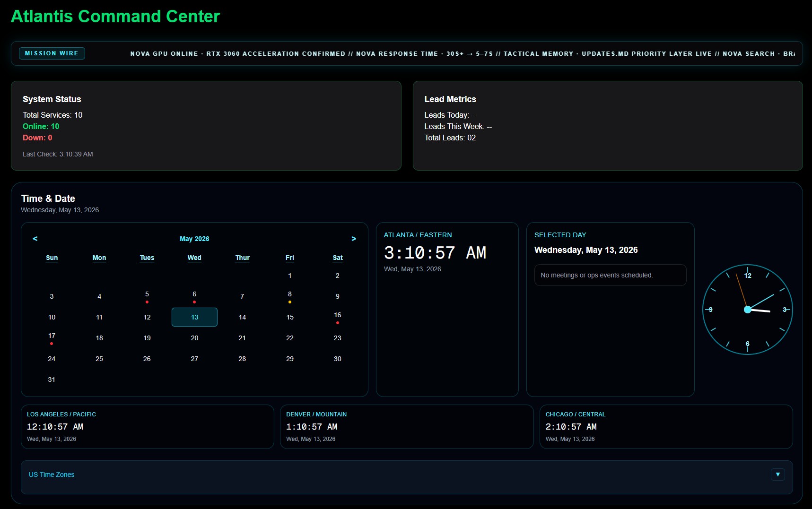The width and height of the screenshot is (812, 509).
Task: Select May 19 on the calendar
Action: click(x=147, y=338)
